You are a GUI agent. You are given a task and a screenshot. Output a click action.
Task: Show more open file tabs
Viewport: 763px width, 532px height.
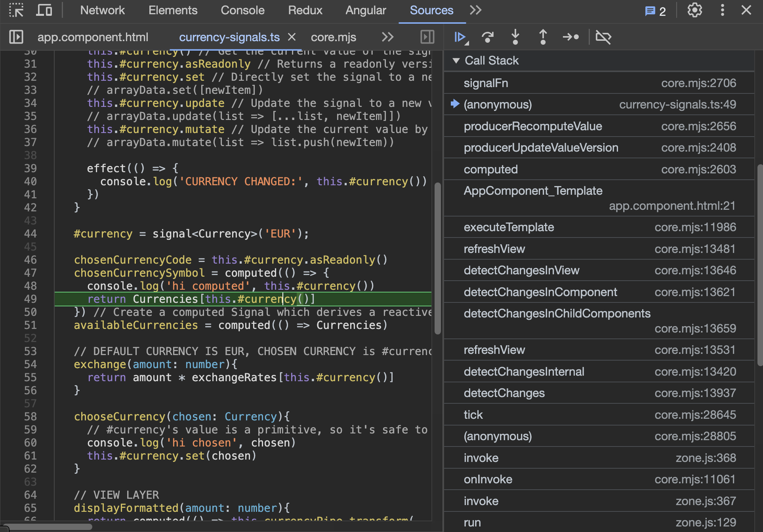click(387, 37)
